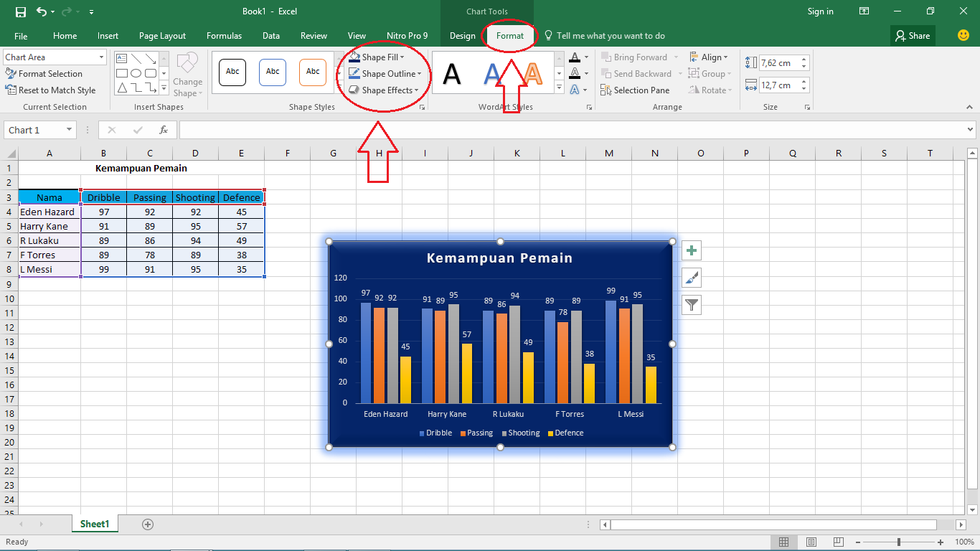The width and height of the screenshot is (980, 551).
Task: Select the Chart Styles paintbrush icon
Action: 691,278
